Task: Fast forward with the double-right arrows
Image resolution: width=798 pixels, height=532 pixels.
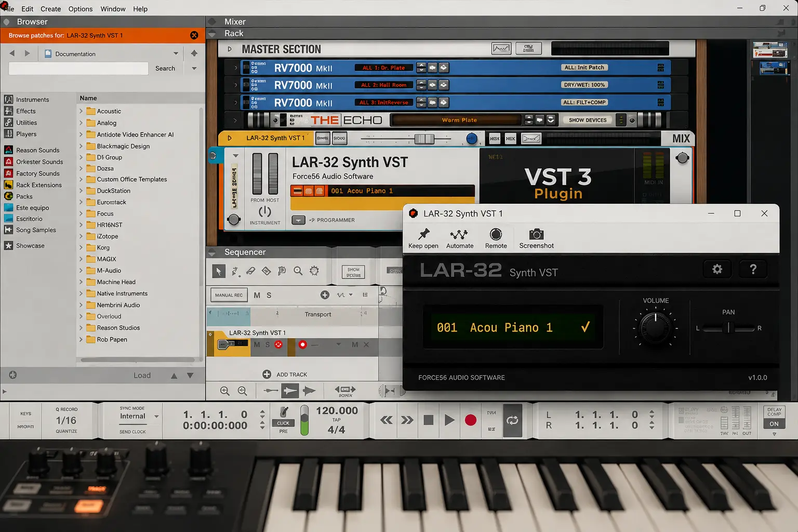Action: 407,420
